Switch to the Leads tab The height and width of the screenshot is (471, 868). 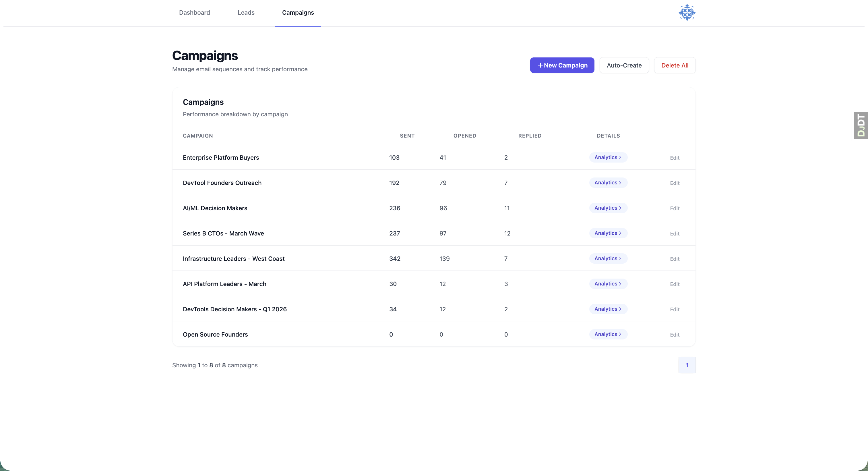[246, 12]
